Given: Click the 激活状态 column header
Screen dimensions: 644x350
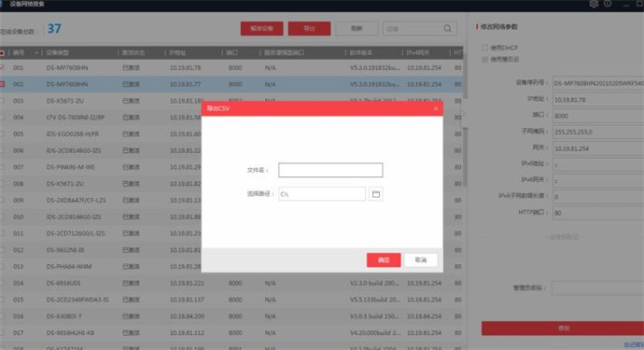Looking at the screenshot, I should pyautogui.click(x=133, y=52).
